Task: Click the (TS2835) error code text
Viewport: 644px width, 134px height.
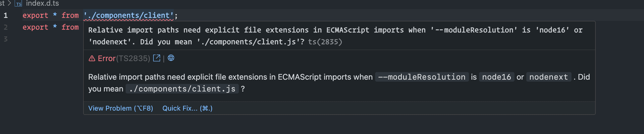Action: (x=133, y=58)
